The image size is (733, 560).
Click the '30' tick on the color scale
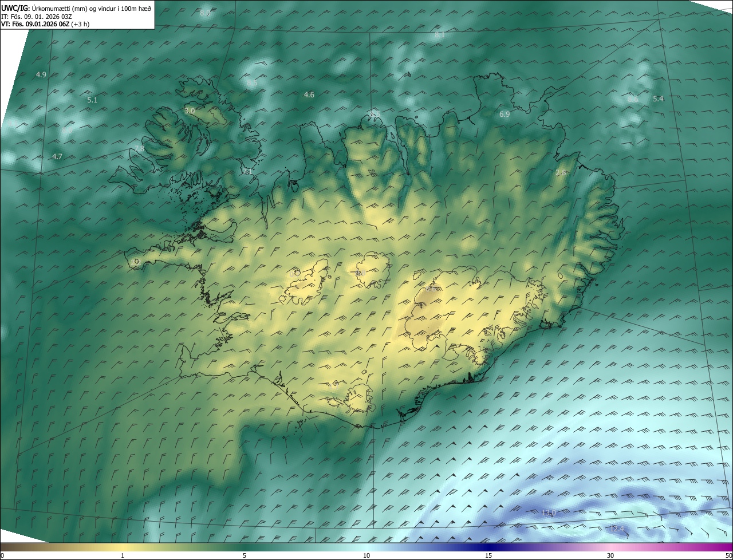(610, 555)
